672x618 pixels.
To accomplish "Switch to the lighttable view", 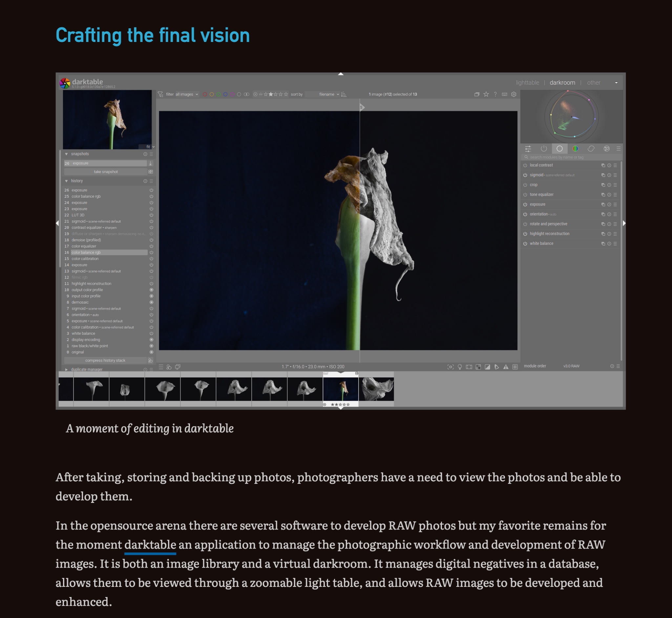I will coord(527,83).
